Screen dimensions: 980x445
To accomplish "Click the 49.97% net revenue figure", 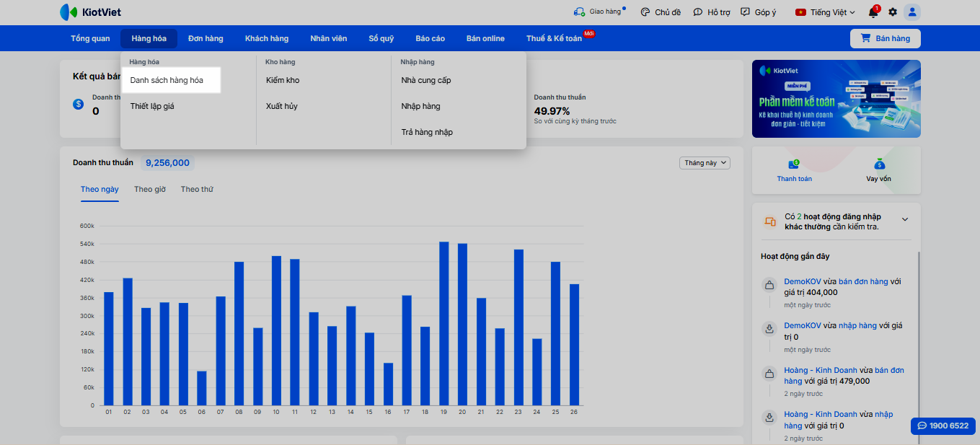I will point(552,111).
